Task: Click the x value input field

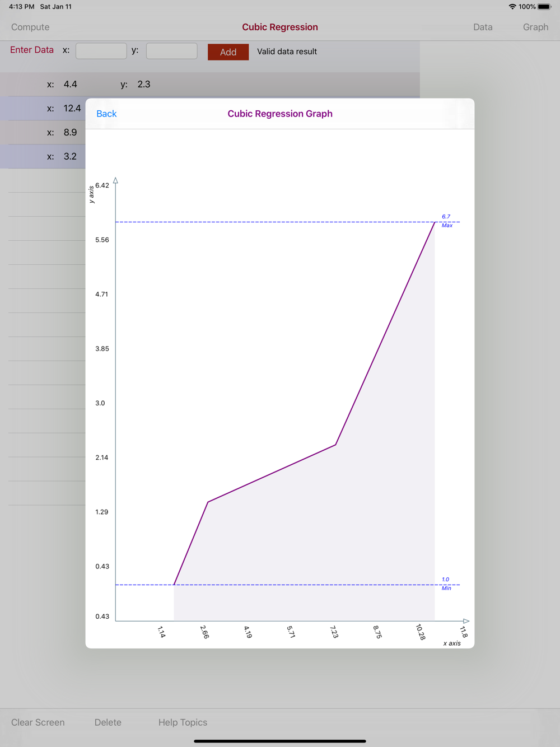Action: coord(101,51)
